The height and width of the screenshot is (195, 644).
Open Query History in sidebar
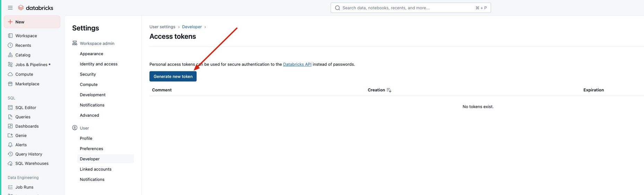tap(28, 154)
